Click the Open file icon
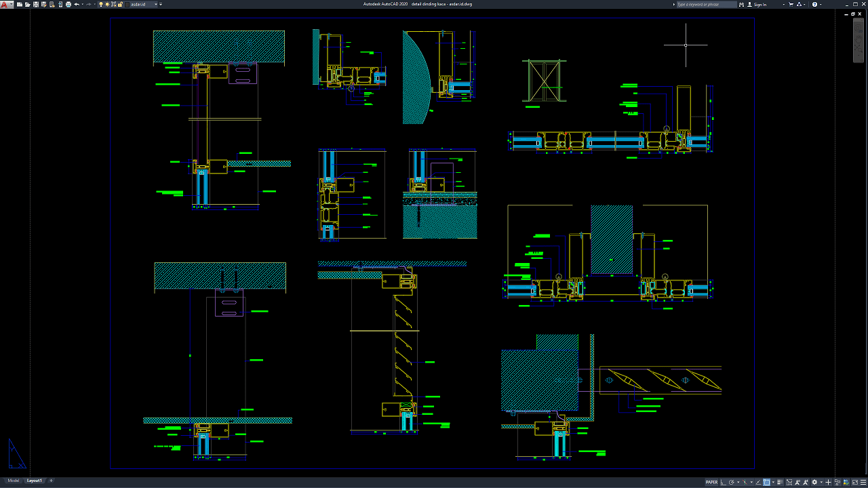The width and height of the screenshot is (868, 488). coord(27,4)
